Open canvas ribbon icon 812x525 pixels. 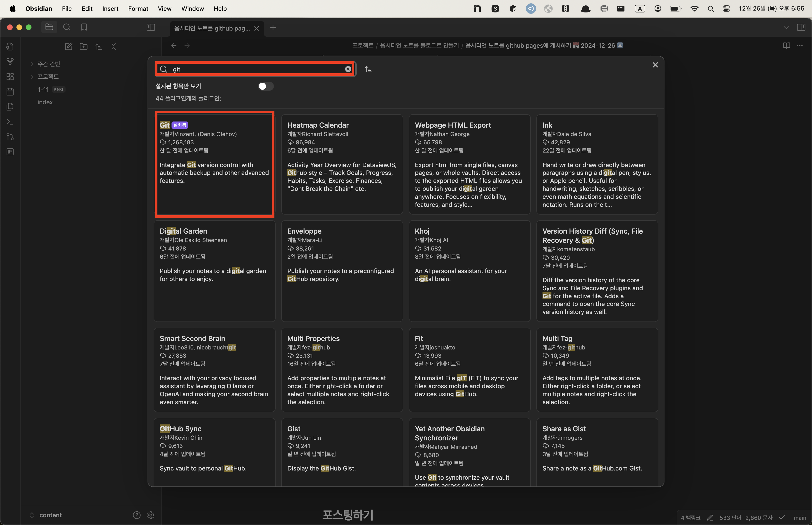pyautogui.click(x=10, y=77)
